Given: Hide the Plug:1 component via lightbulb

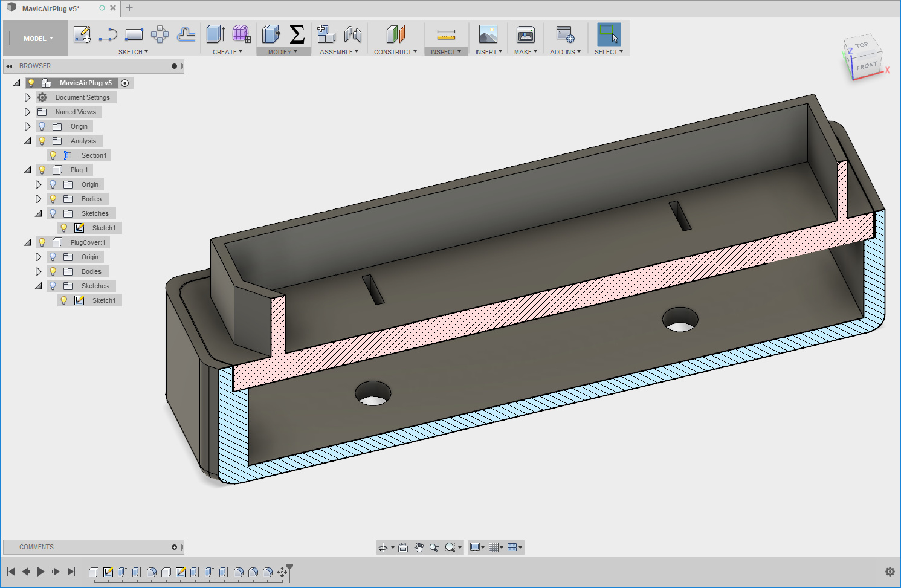Looking at the screenshot, I should pos(42,170).
